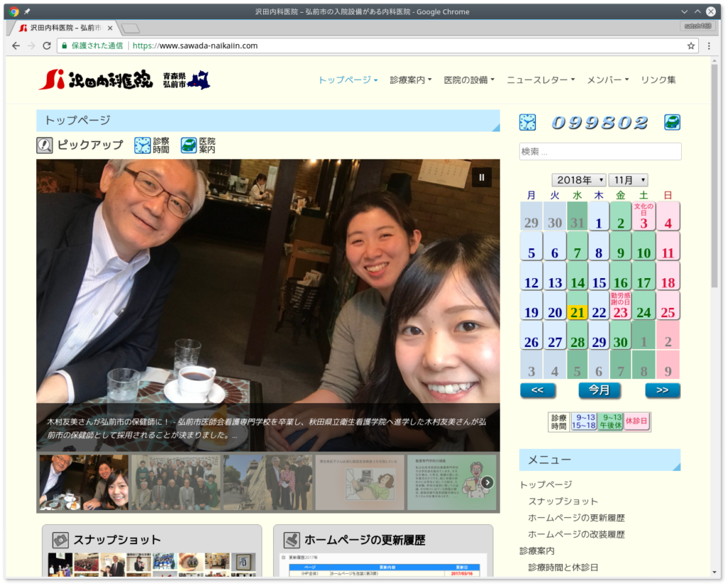This screenshot has height=586, width=728.
Task: Click the 9~13 15~18 legend cell
Action: (x=584, y=421)
